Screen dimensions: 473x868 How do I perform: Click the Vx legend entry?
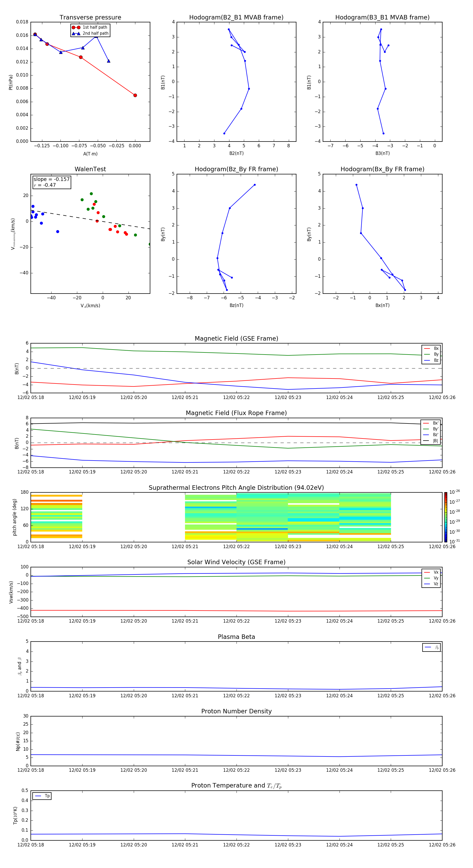[431, 572]
